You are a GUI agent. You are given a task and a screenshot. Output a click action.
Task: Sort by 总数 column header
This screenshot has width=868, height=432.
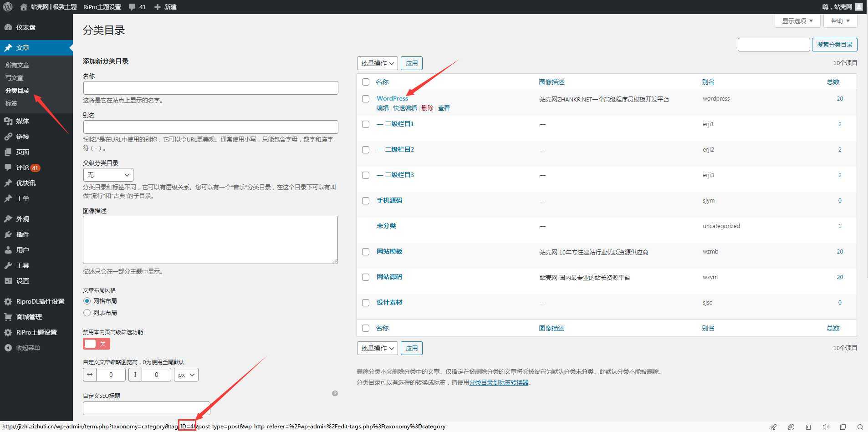pyautogui.click(x=833, y=82)
